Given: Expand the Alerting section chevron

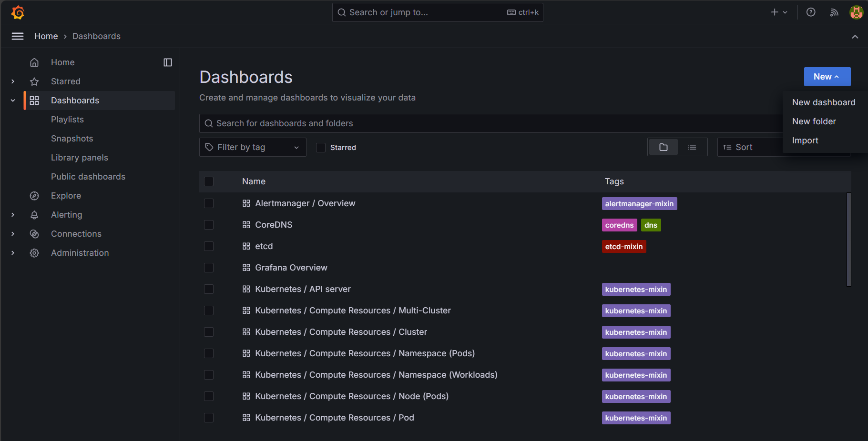Looking at the screenshot, I should click(x=13, y=215).
